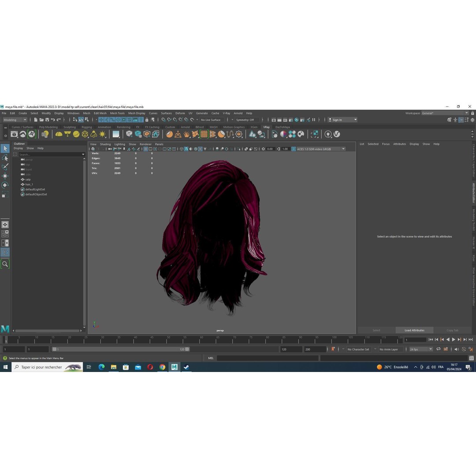Go to start of playback range
The height and width of the screenshot is (476, 476).
431,340
